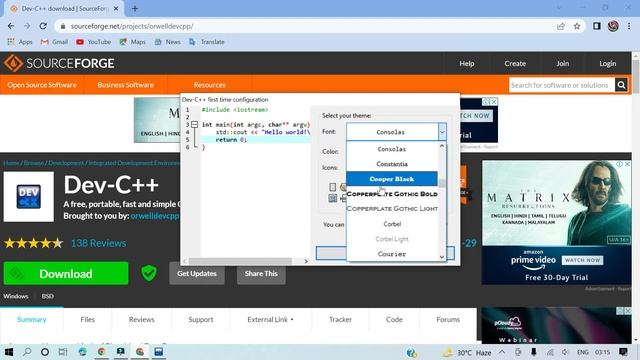Reload the page with the refresh icon

pyautogui.click(x=43, y=26)
